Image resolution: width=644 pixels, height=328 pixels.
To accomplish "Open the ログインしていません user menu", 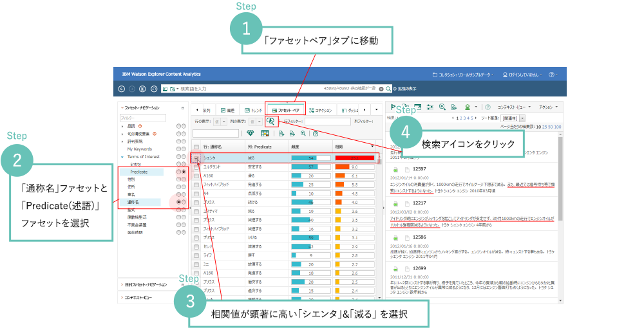I will click(522, 75).
